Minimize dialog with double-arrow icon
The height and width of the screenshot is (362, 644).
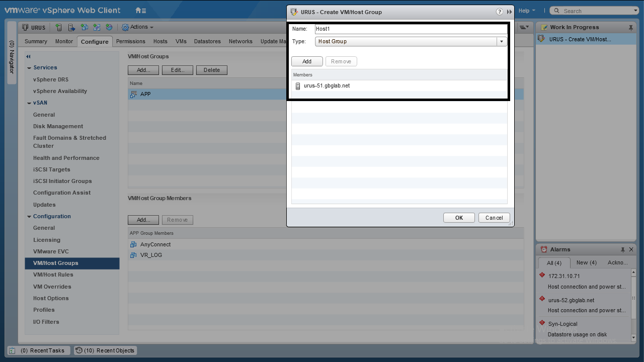point(509,12)
